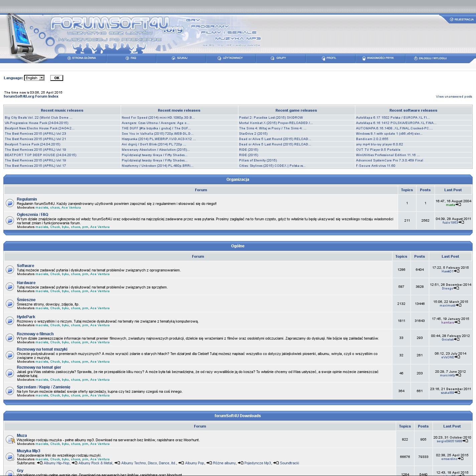Image resolution: width=476 pixels, height=476 pixels.
Task: Click subforum icon before Albumy Hip-Hop
Action: pos(40,463)
